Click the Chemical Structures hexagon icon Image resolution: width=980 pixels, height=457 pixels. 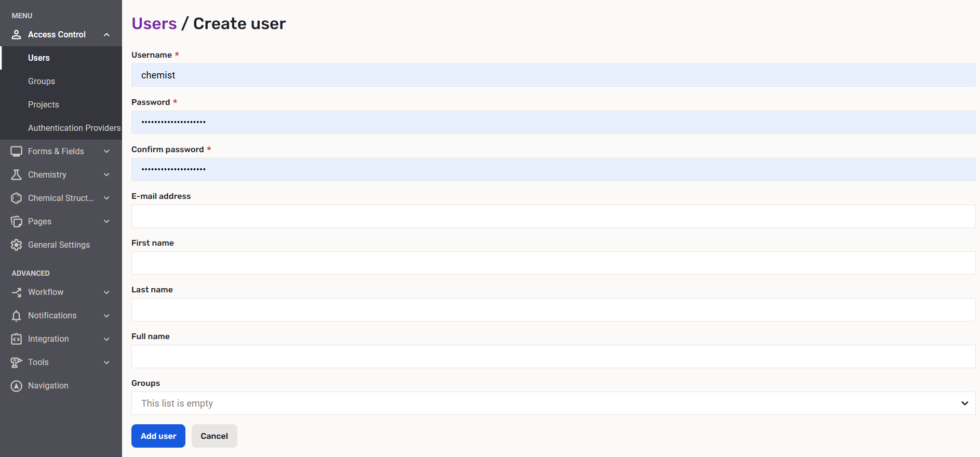16,198
